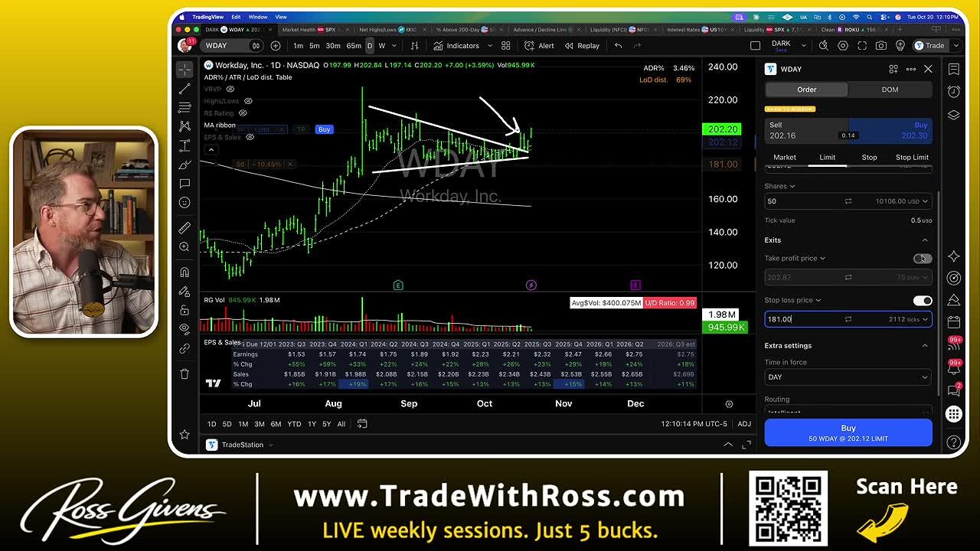Open the patterns drawing tools
The height and width of the screenshot is (551, 980).
pyautogui.click(x=185, y=126)
